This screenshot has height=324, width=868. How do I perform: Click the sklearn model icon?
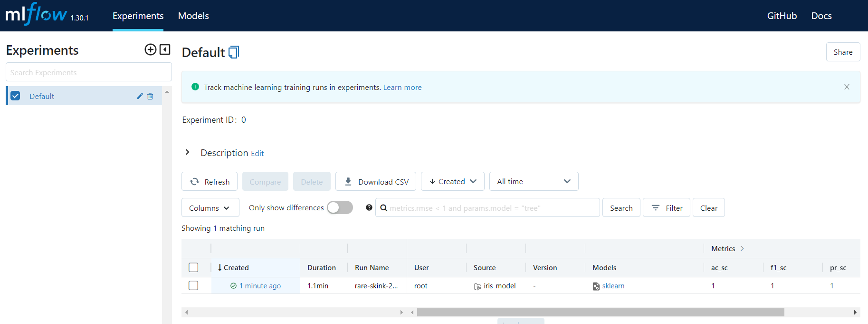(x=596, y=286)
